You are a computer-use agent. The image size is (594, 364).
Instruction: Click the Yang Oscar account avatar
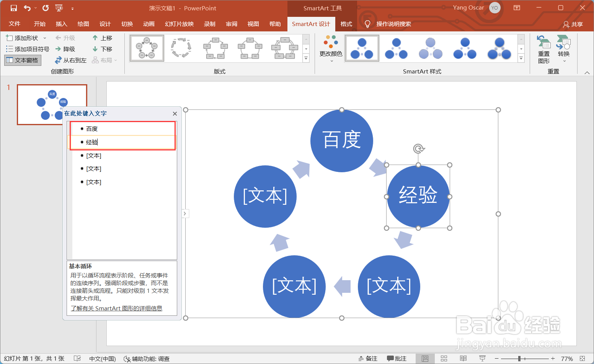[x=494, y=8]
